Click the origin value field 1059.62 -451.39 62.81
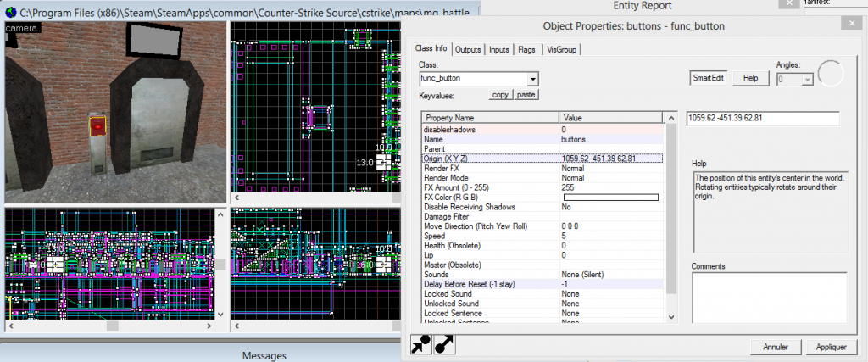Screen dimensions: 868x362 click(763, 119)
